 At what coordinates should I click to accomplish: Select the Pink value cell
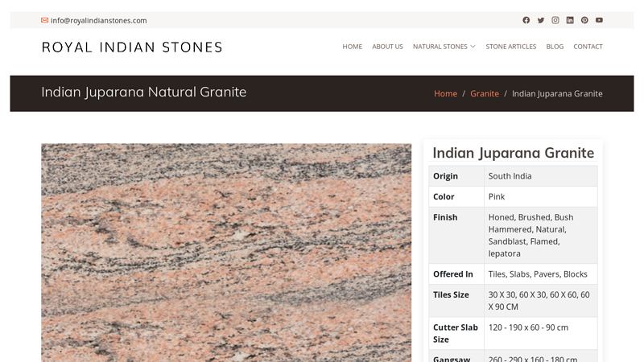541,196
